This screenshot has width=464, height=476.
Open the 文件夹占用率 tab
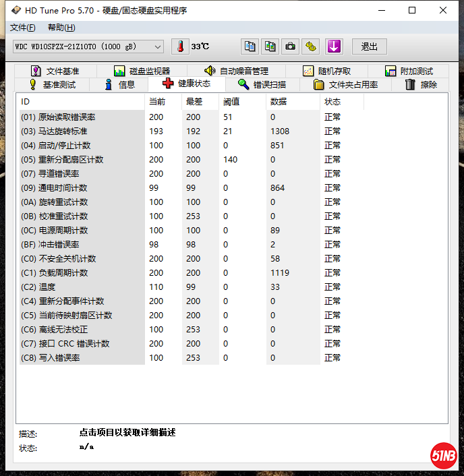click(345, 84)
